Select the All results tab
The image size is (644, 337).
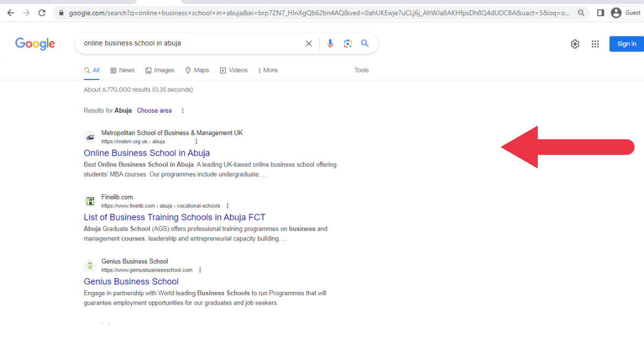click(x=92, y=70)
